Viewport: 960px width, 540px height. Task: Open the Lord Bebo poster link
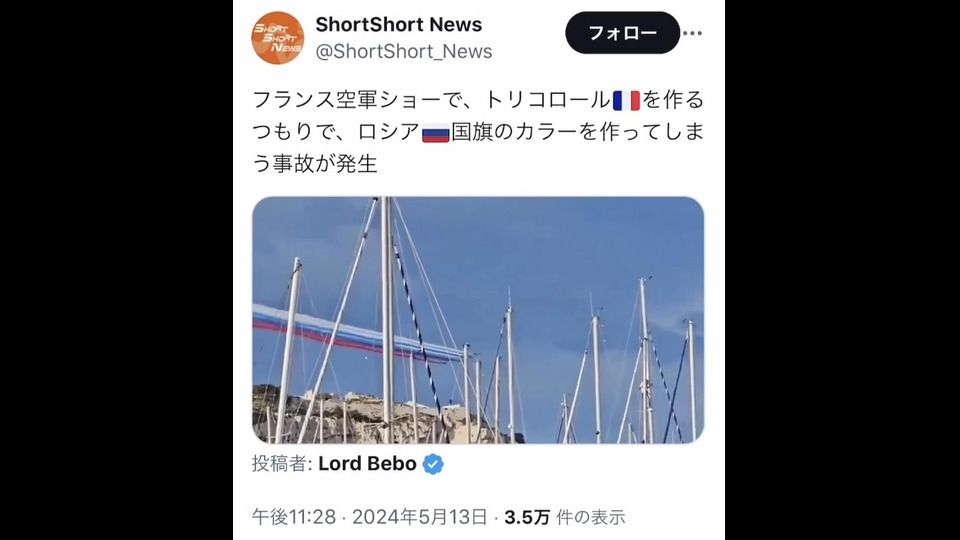(x=367, y=463)
